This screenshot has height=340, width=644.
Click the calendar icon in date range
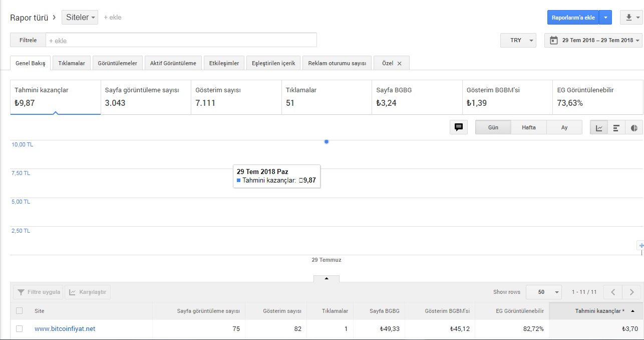point(554,40)
